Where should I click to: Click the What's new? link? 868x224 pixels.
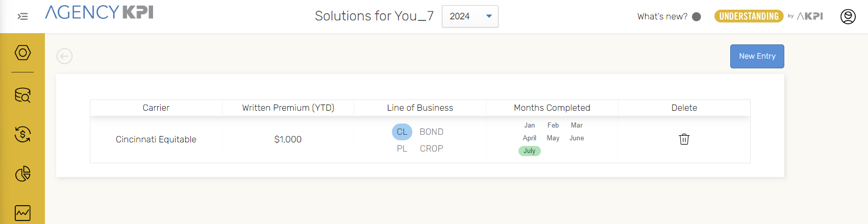tap(662, 16)
